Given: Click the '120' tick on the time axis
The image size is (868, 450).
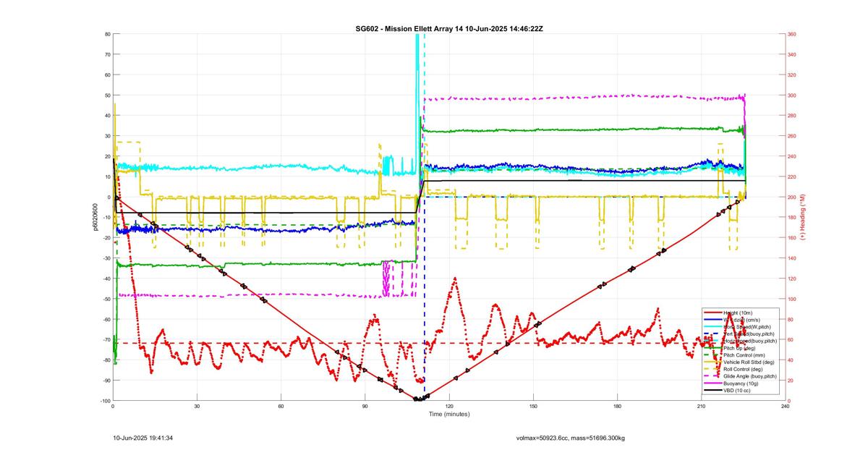Looking at the screenshot, I should click(x=449, y=407).
